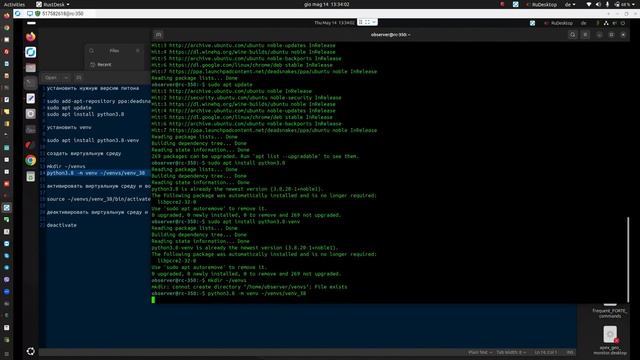Click the remote network tray icon

click(x=606, y=23)
